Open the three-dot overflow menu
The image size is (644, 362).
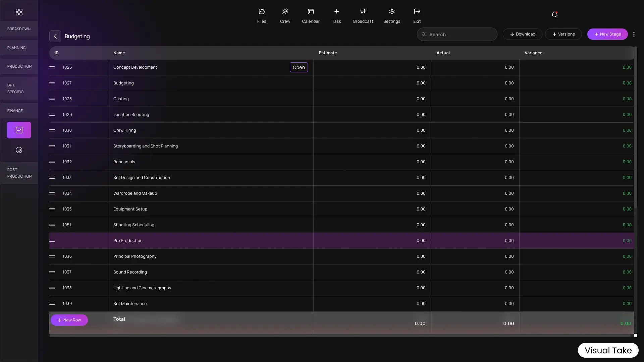click(x=634, y=34)
